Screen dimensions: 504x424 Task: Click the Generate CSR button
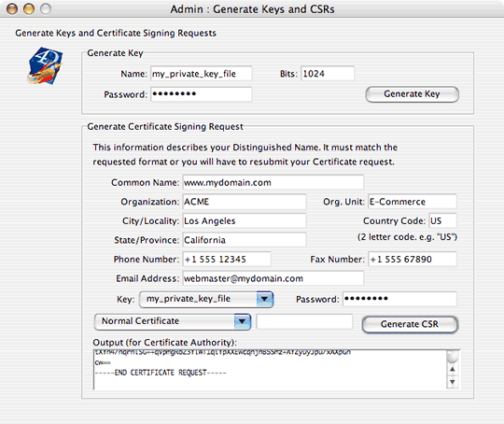pyautogui.click(x=410, y=324)
